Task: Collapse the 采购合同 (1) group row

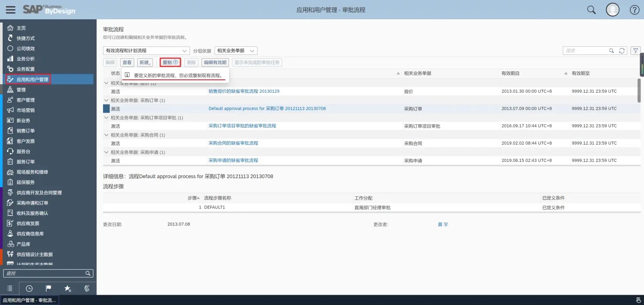Action: [x=106, y=135]
